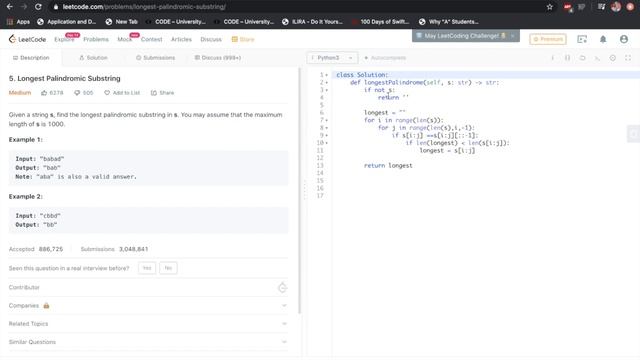Open the 'New Tab' bookmark

tap(122, 22)
